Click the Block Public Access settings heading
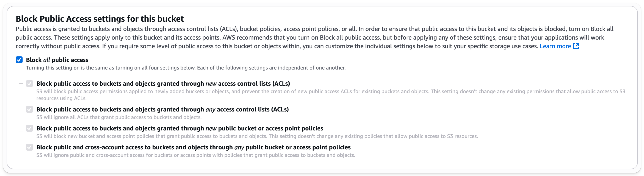 click(99, 18)
